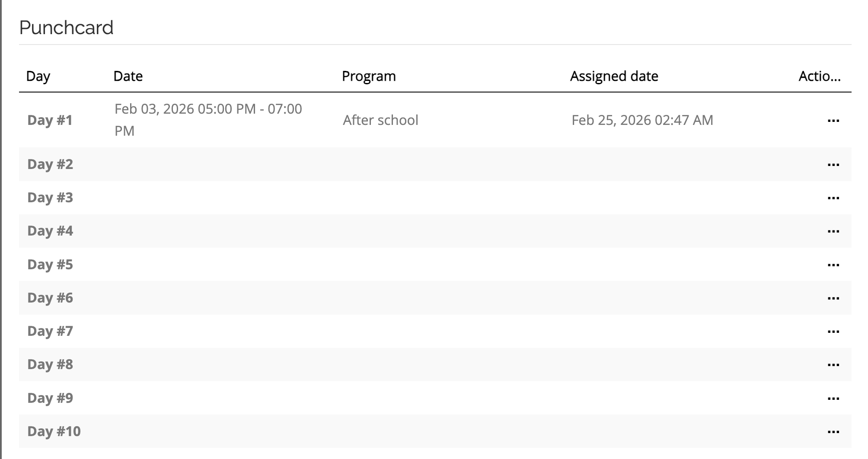
Task: Show more options for Day #5
Action: [x=833, y=265]
